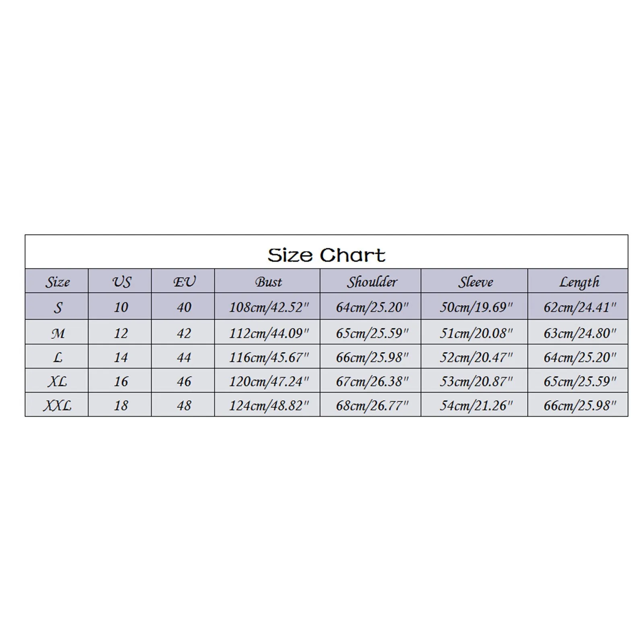The height and width of the screenshot is (644, 644).
Task: Select EU size 40 cell
Action: click(x=184, y=308)
